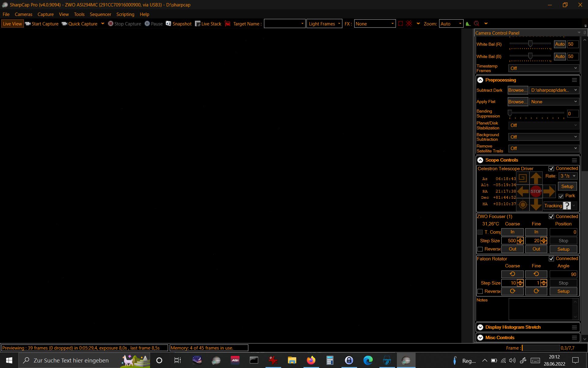Click the spiral search icon in Scope Controls

click(523, 178)
